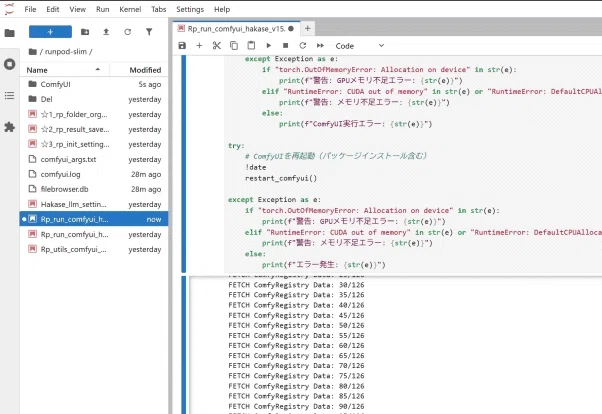
Task: Restart the kernel icon
Action: [x=303, y=46]
